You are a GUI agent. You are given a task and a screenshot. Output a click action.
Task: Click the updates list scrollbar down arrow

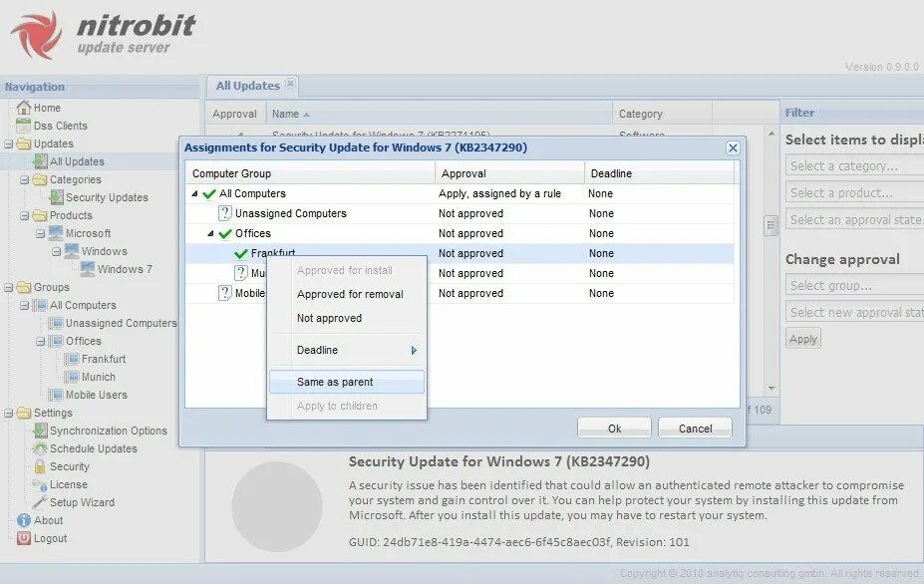click(771, 389)
